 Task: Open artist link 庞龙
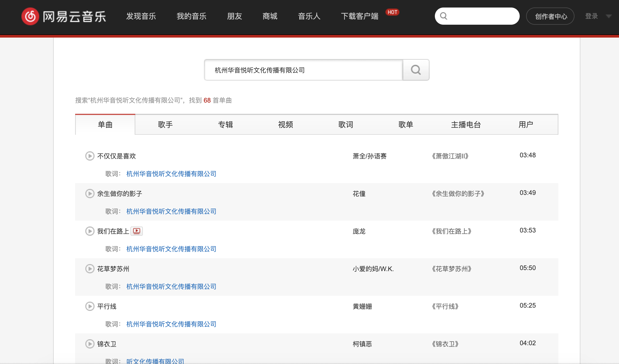(x=359, y=231)
